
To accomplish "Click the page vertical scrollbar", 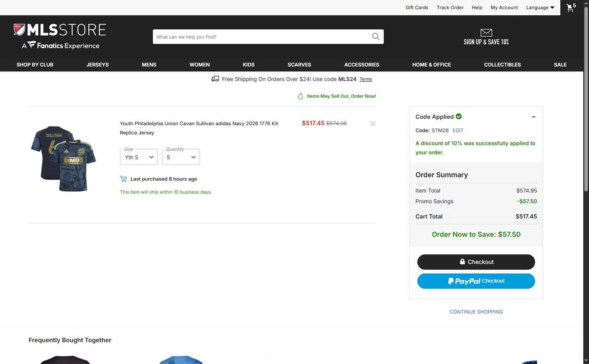I will point(586,99).
